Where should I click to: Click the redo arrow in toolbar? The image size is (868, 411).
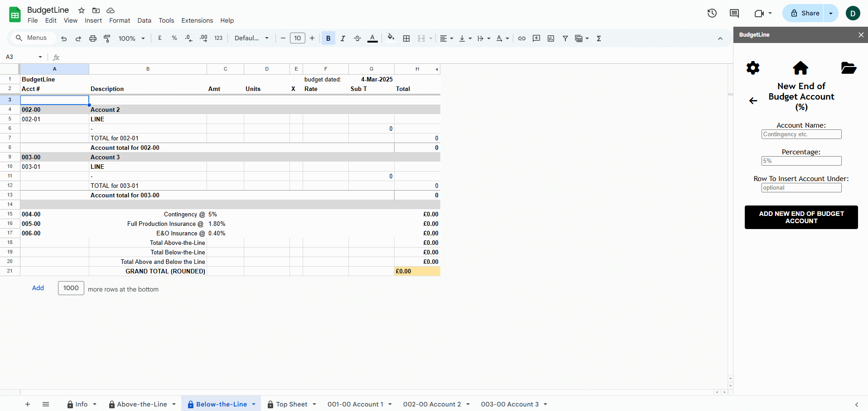point(78,38)
